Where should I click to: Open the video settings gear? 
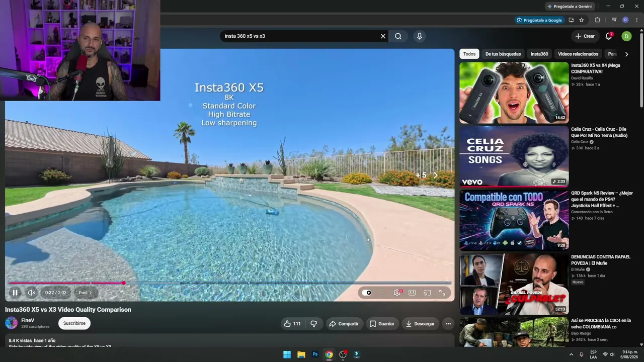(x=397, y=293)
